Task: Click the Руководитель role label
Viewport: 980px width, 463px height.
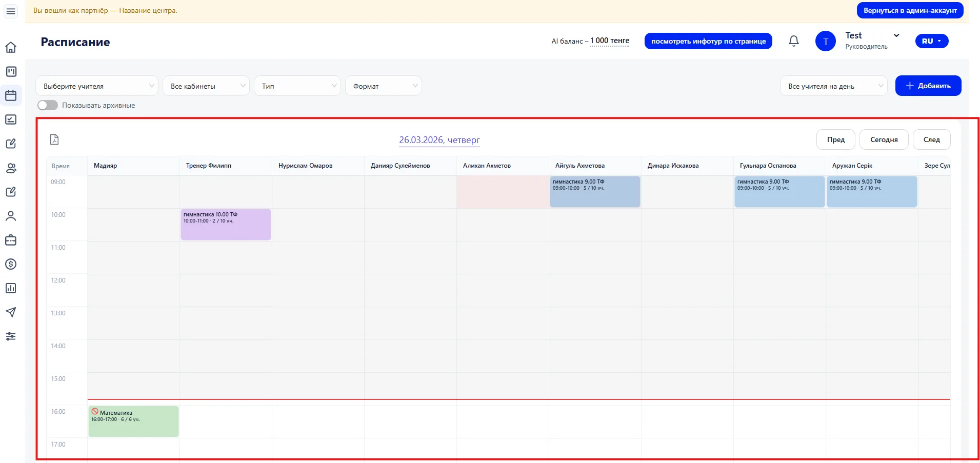Action: click(866, 47)
